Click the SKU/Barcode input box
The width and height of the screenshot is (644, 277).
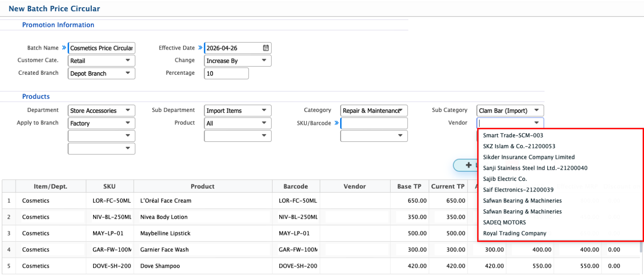click(x=374, y=124)
